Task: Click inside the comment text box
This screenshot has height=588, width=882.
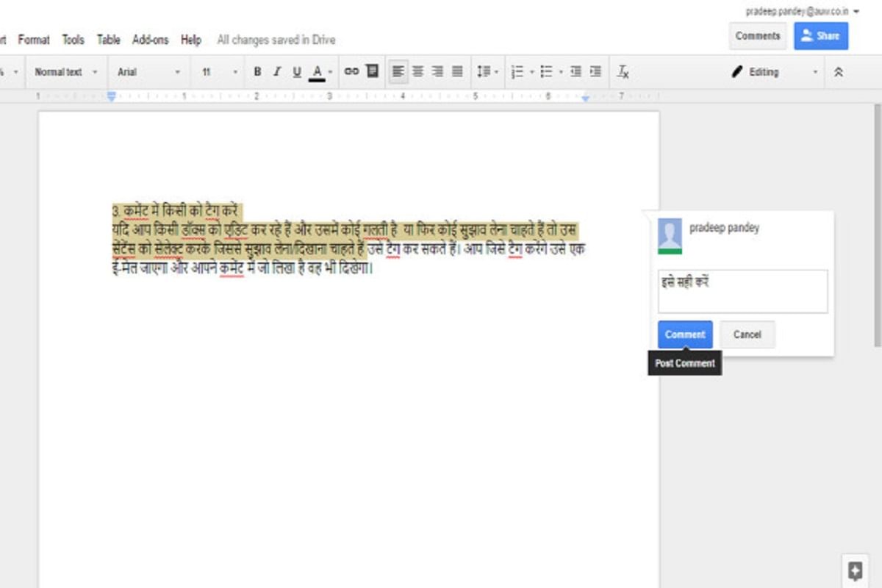Action: (742, 290)
